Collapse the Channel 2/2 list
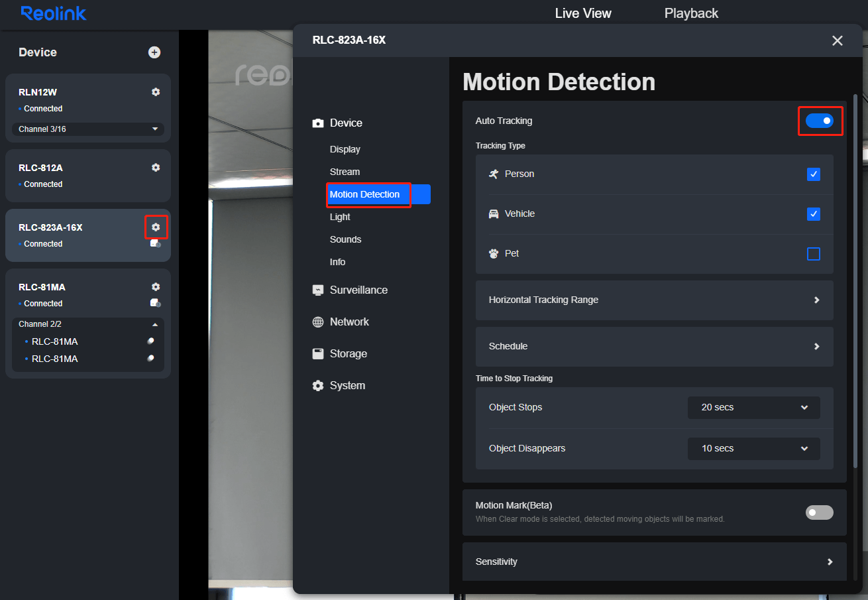This screenshot has height=600, width=868. click(x=88, y=324)
